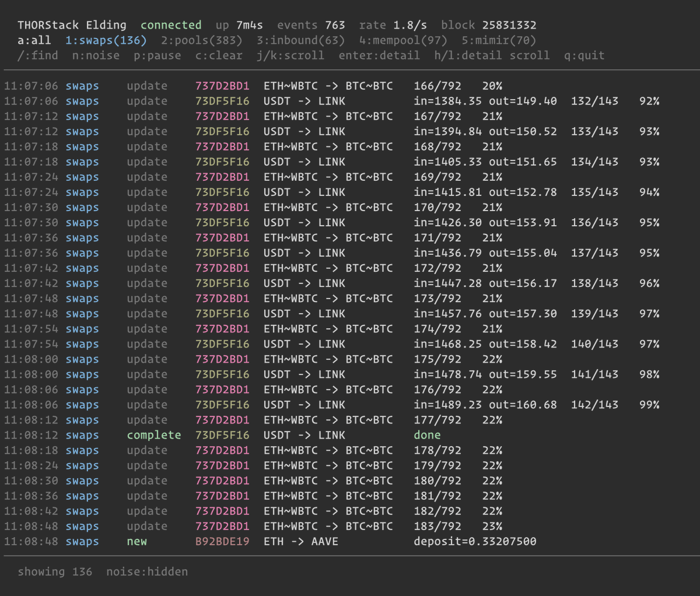This screenshot has height=596, width=700.
Task: Click the ETH -> AAVE swap pair
Action: point(301,541)
